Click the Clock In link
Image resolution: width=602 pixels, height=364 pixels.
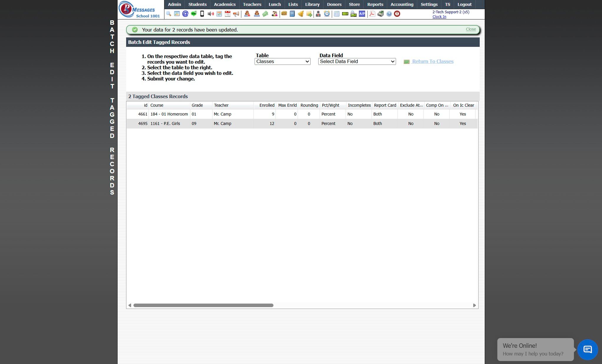click(439, 17)
